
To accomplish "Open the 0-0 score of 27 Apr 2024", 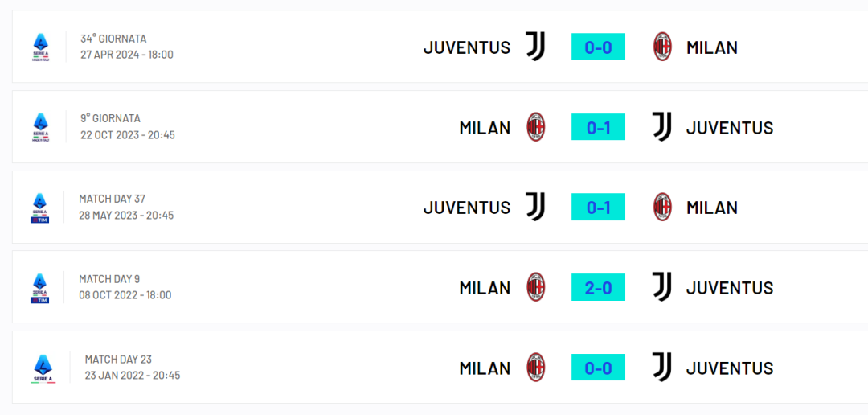I will (x=599, y=47).
